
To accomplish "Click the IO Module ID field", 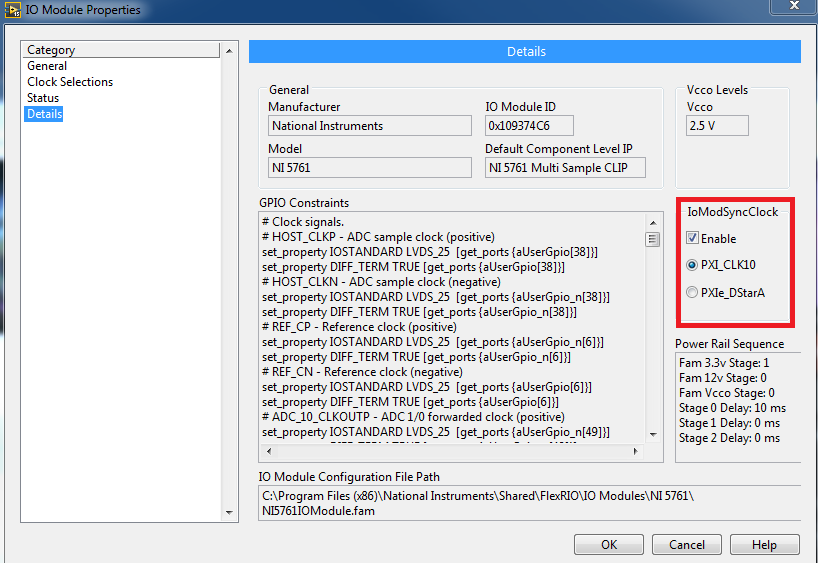I will tap(529, 126).
